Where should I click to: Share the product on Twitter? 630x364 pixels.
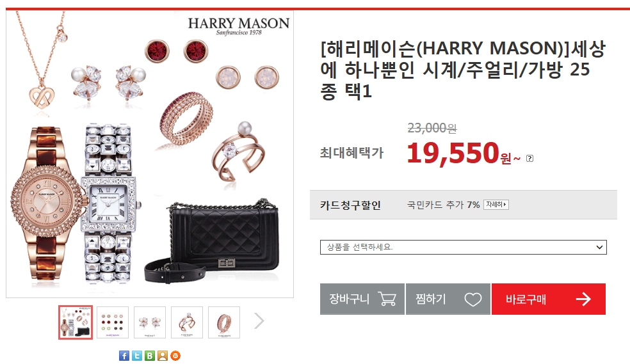coord(136,356)
